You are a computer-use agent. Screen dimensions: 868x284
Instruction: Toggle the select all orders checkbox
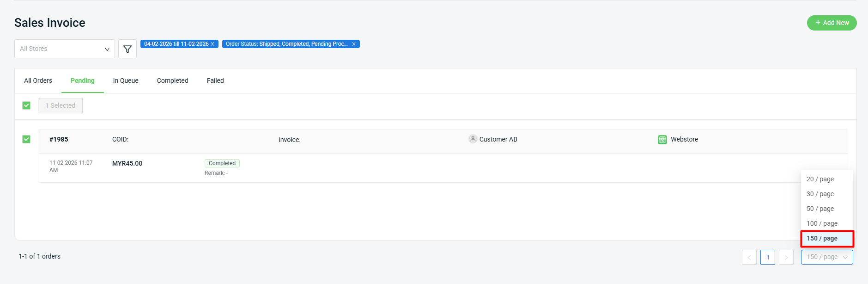pyautogui.click(x=26, y=105)
